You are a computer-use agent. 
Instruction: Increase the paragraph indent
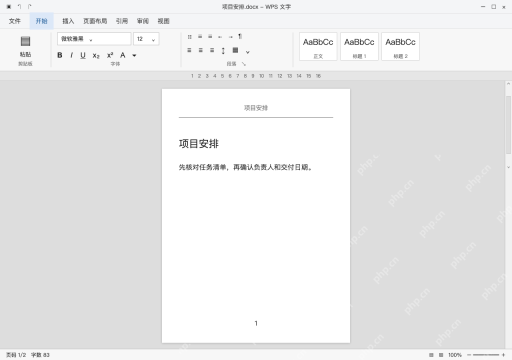click(x=230, y=37)
